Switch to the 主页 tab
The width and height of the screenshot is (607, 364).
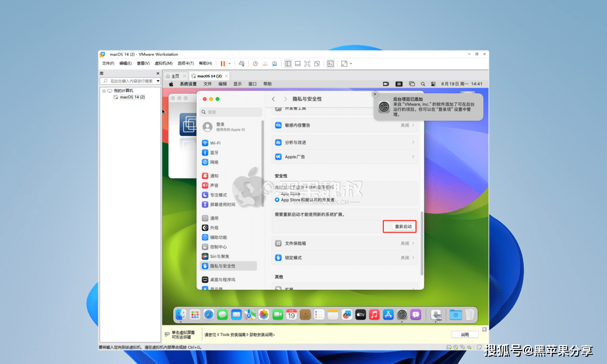[x=175, y=76]
